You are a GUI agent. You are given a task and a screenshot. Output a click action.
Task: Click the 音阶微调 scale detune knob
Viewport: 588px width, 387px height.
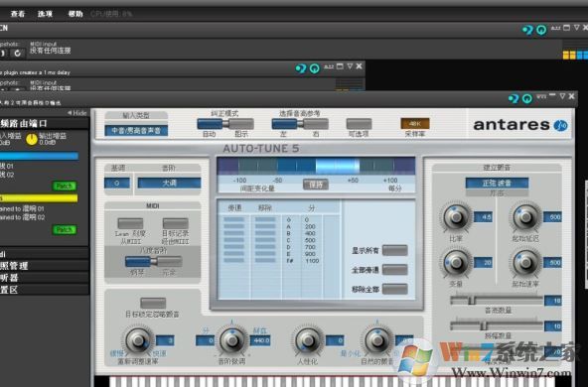231,340
